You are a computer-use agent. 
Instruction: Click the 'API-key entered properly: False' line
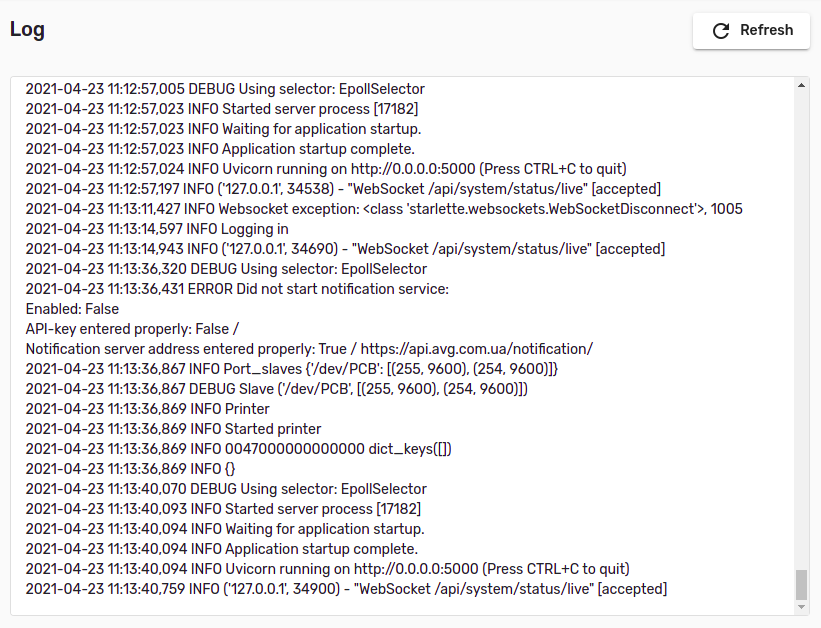pos(132,329)
